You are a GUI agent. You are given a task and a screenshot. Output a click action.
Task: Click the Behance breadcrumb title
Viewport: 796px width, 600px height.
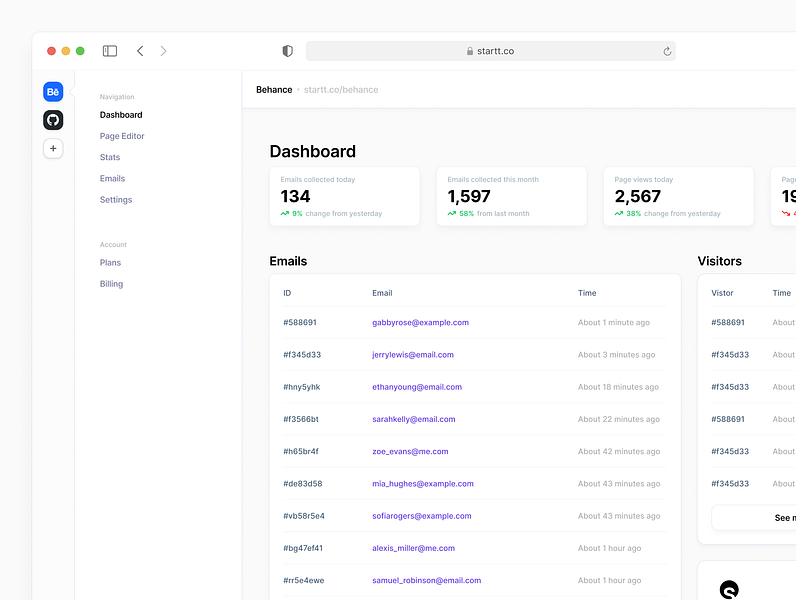(274, 90)
